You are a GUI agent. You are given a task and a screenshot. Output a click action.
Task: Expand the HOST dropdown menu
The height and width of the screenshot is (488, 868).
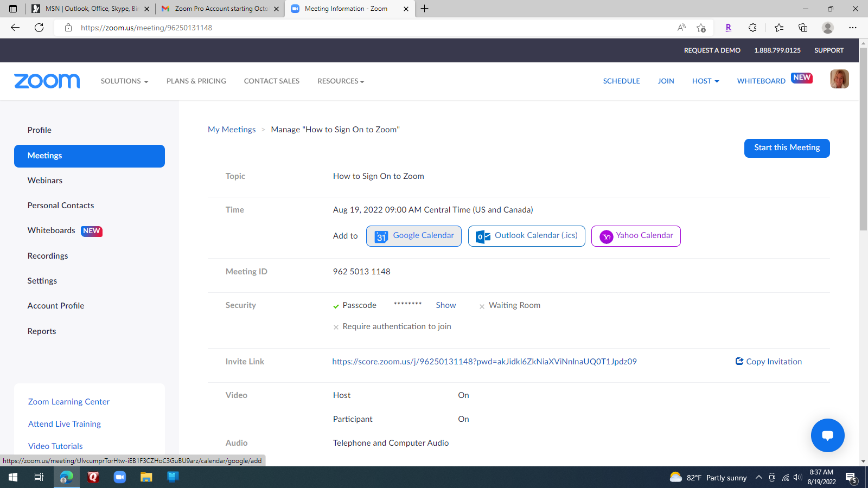point(705,81)
